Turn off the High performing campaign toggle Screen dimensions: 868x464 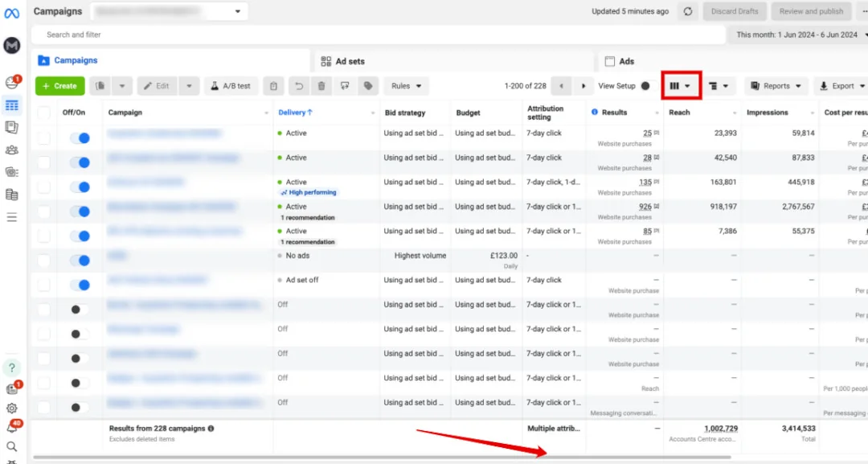[x=80, y=187]
